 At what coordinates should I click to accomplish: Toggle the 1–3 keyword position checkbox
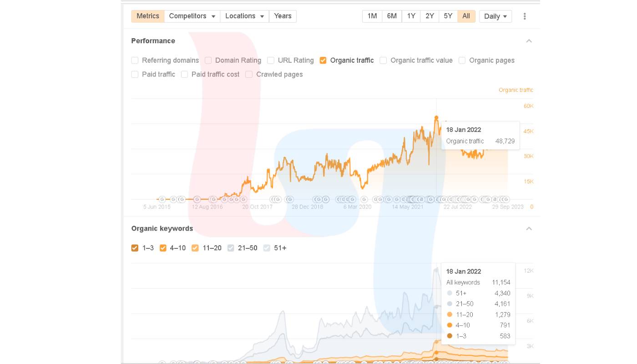coord(135,248)
